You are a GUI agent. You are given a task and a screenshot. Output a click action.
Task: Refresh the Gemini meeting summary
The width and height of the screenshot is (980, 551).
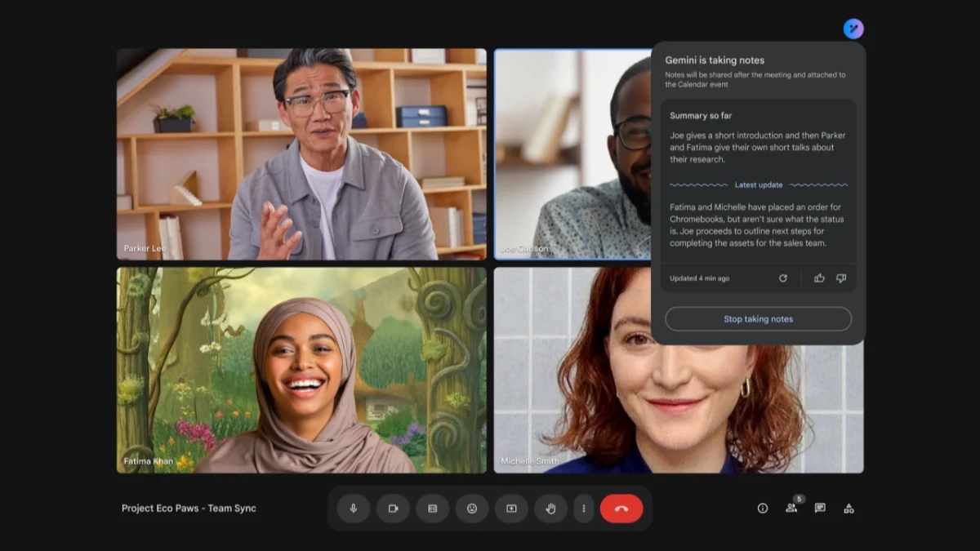point(782,278)
